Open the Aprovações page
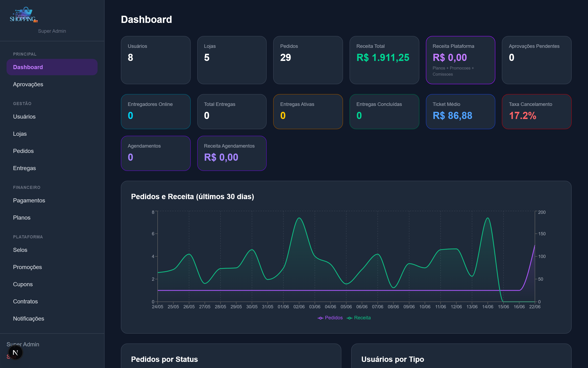Viewport: 588px width, 368px height. [52, 84]
